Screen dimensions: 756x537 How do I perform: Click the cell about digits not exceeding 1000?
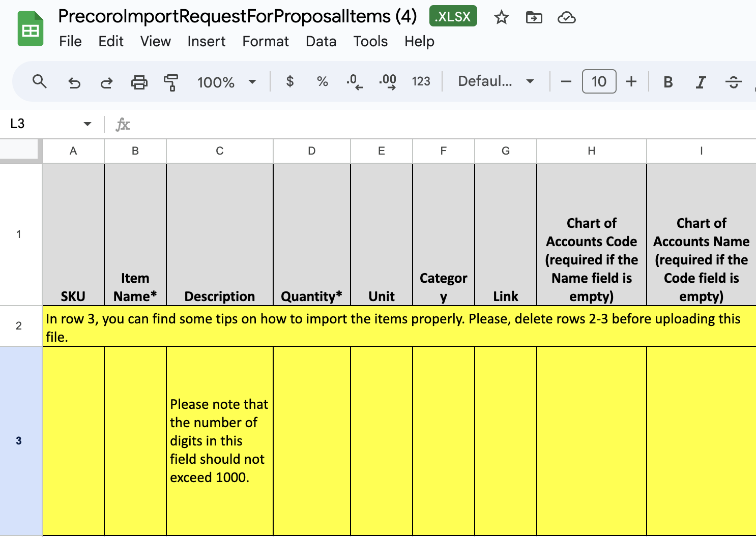pyautogui.click(x=220, y=441)
